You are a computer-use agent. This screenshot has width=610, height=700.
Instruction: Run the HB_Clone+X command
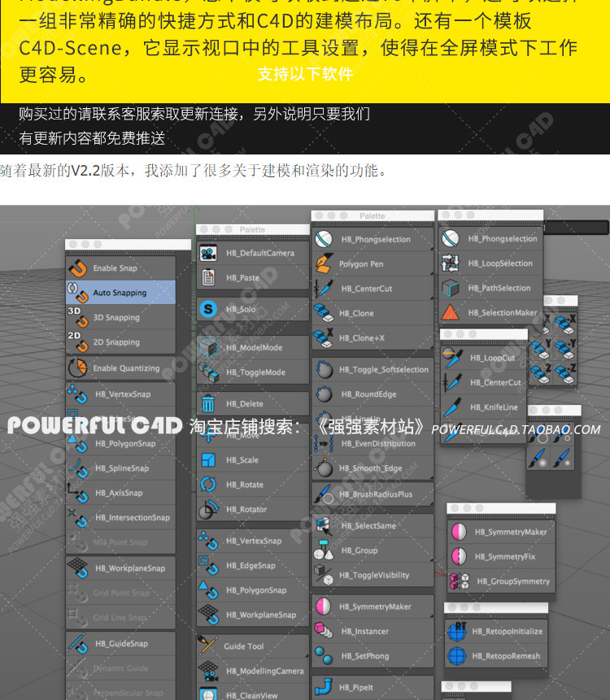(373, 338)
